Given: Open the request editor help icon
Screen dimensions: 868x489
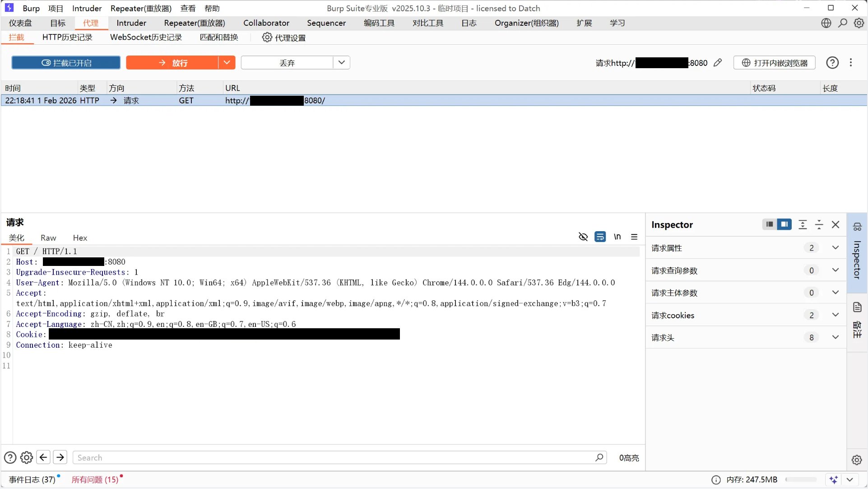Looking at the screenshot, I should click(x=10, y=457).
